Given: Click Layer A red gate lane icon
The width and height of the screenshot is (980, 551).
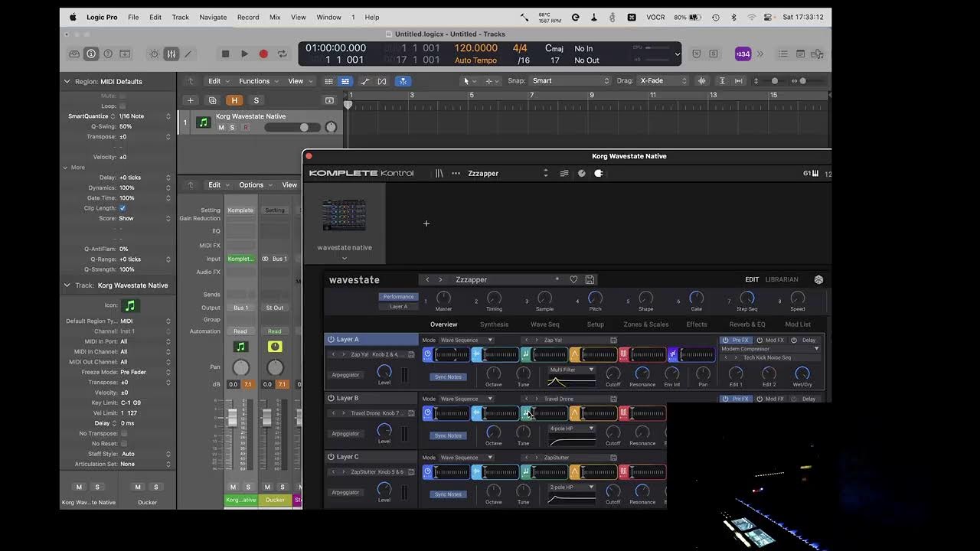Looking at the screenshot, I should (x=624, y=354).
